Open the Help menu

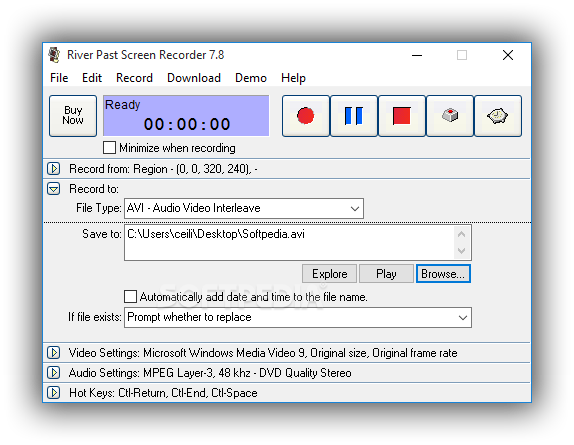point(293,78)
